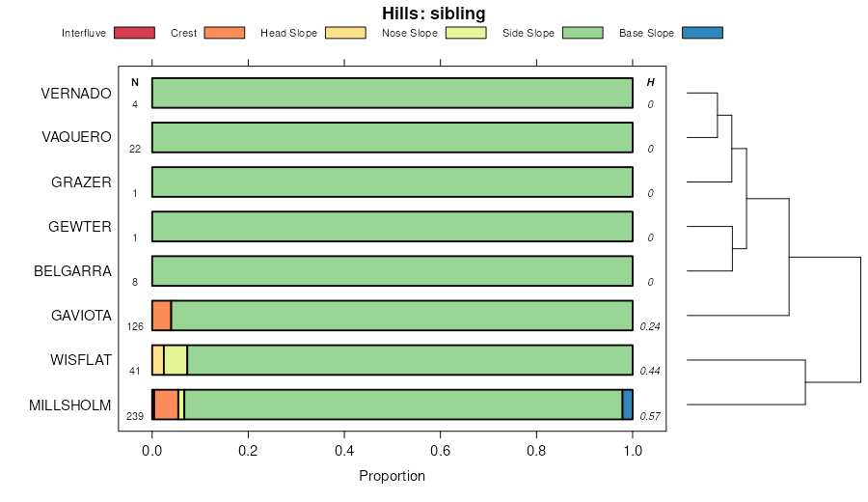Select the Head Slope legend swatch
The height and width of the screenshot is (502, 868).
tap(345, 33)
